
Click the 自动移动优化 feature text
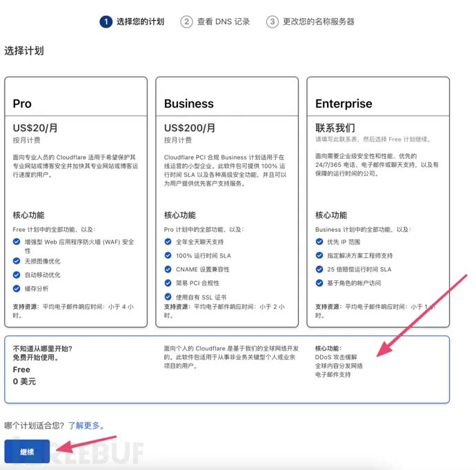coord(43,275)
